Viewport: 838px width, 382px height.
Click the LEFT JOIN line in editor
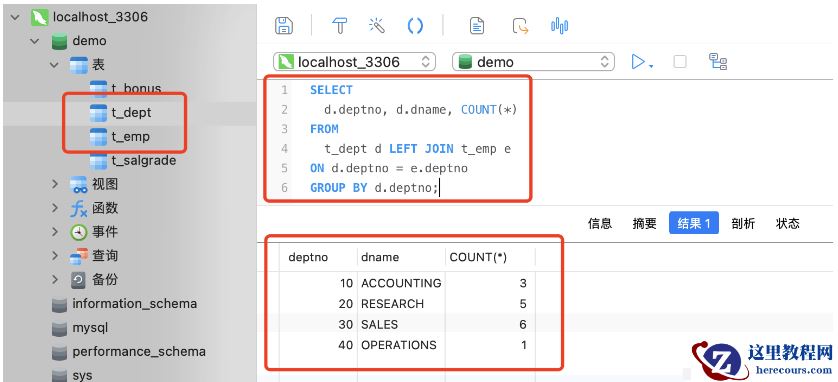point(417,149)
